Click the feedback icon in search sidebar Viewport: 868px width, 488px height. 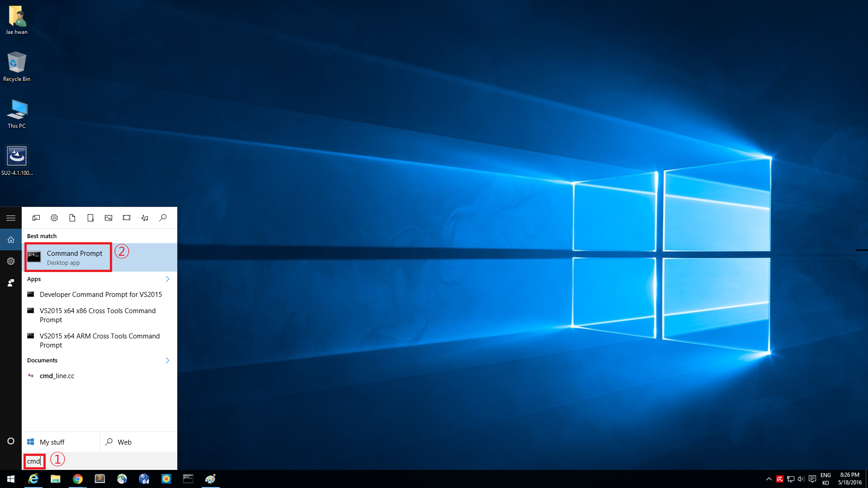click(11, 283)
